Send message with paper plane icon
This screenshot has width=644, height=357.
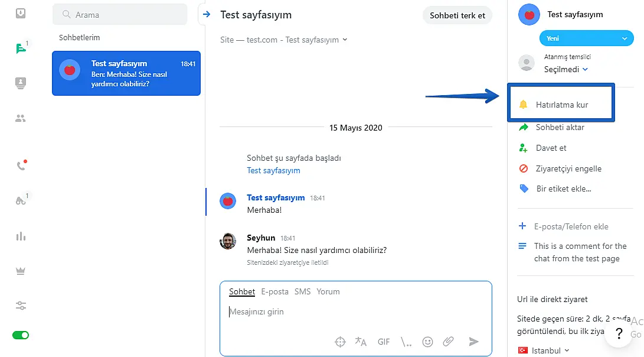tap(473, 342)
